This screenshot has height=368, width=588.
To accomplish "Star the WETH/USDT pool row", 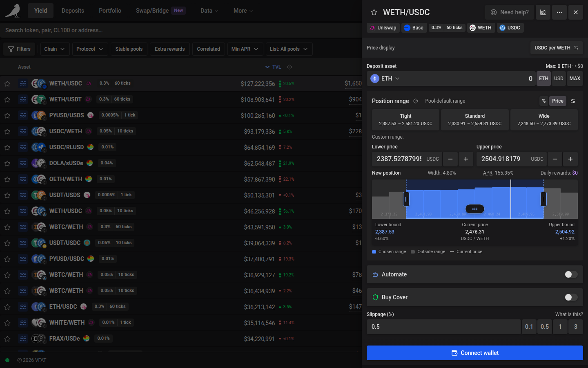I will tap(7, 99).
